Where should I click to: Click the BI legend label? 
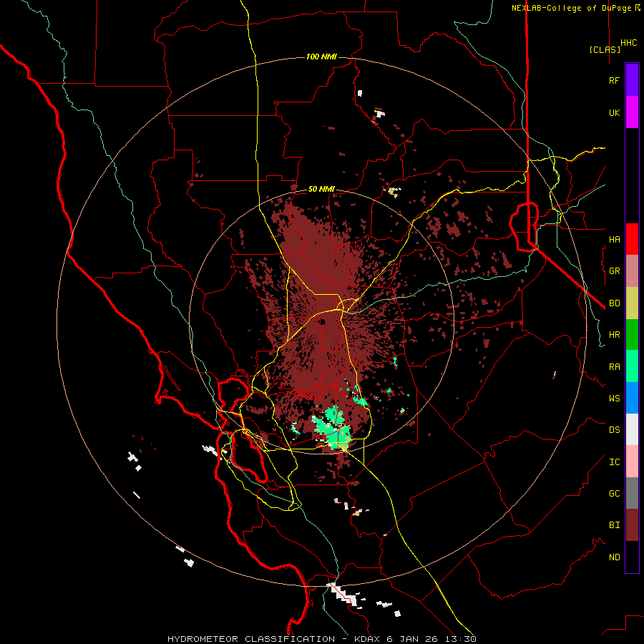[x=614, y=525]
